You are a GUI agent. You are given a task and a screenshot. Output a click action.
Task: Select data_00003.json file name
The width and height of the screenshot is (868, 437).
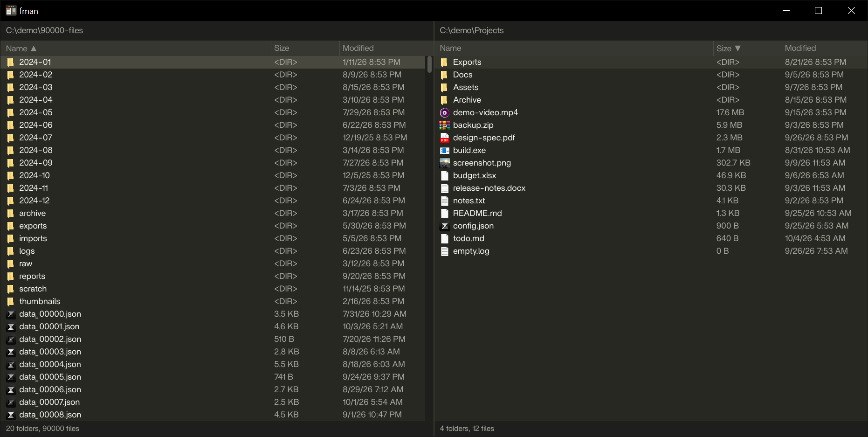coord(50,352)
